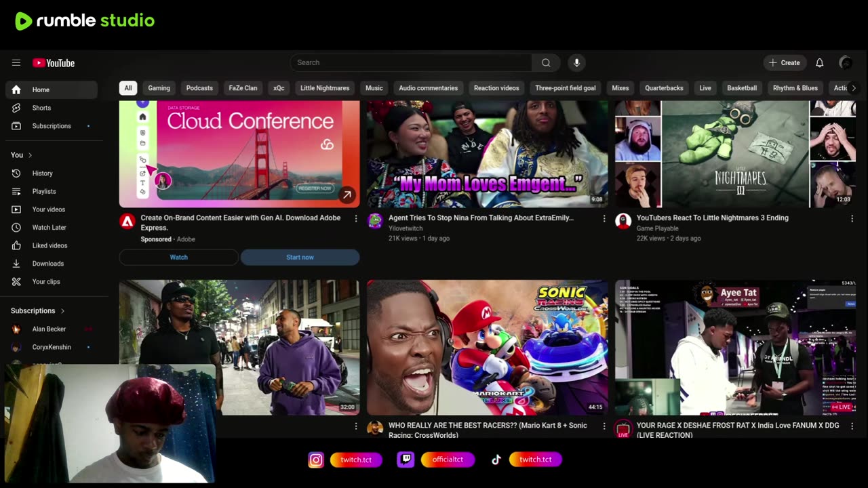Go to Home in the sidebar
The image size is (868, 488).
pos(52,89)
